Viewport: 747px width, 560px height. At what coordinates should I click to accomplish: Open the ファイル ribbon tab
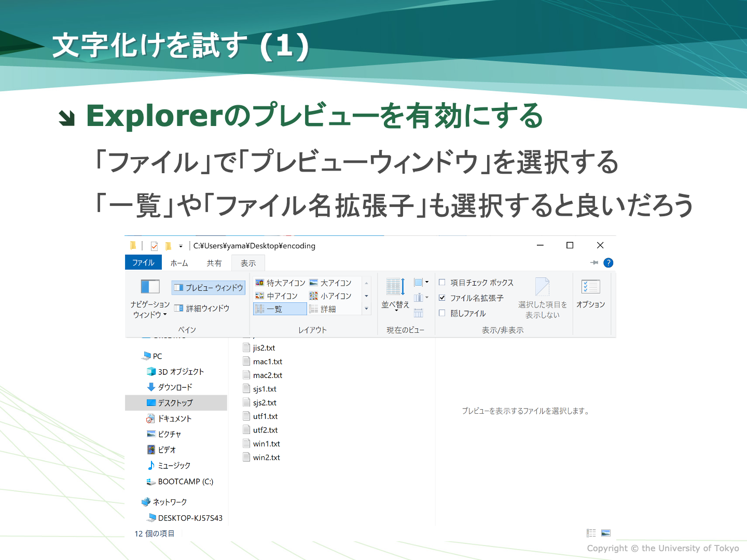(143, 263)
